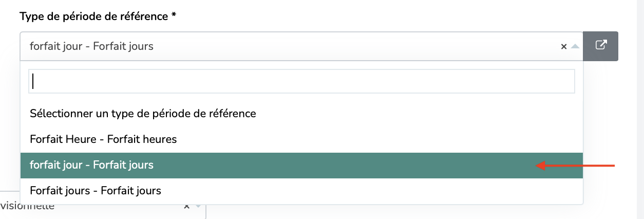Viewport: 644px width, 219px height.
Task: Open the external link icon button
Action: tap(600, 46)
